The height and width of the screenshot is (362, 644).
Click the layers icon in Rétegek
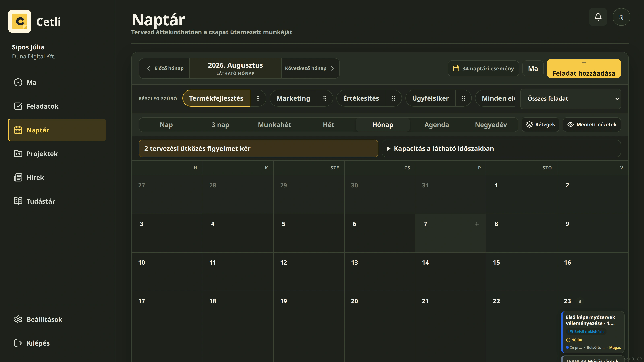[529, 125]
